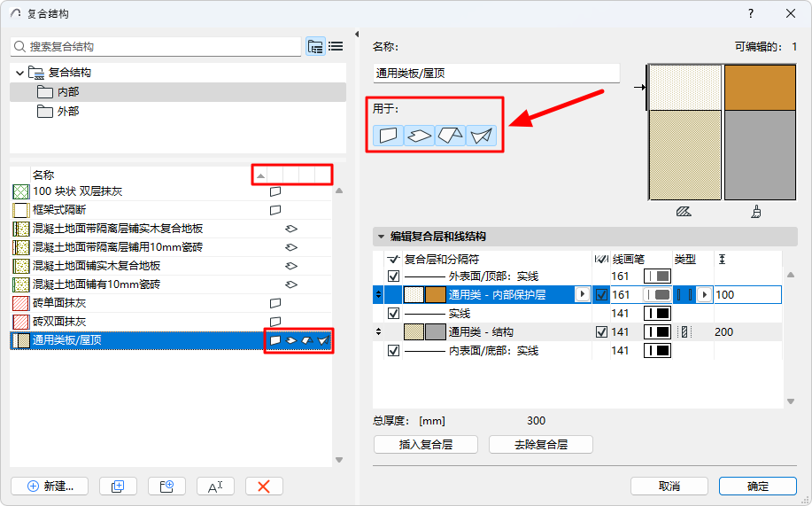Click the rename icon button
This screenshot has width=812, height=506.
[215, 487]
